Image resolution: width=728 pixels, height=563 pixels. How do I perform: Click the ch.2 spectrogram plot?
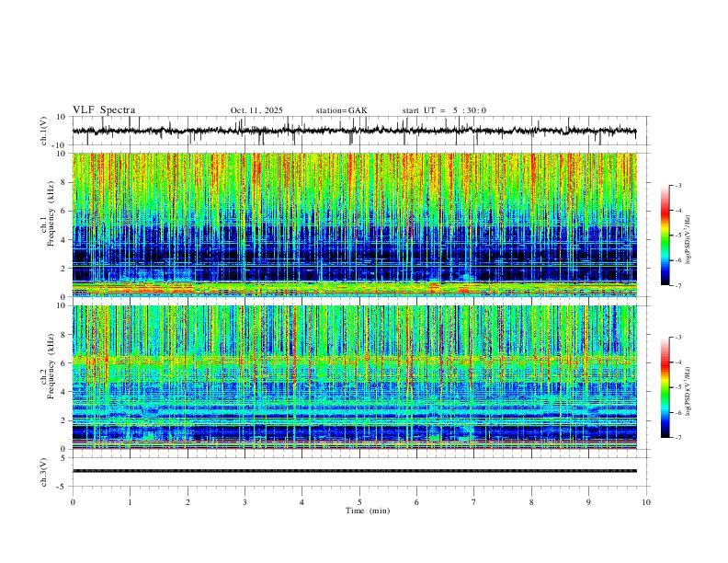pyautogui.click(x=355, y=377)
